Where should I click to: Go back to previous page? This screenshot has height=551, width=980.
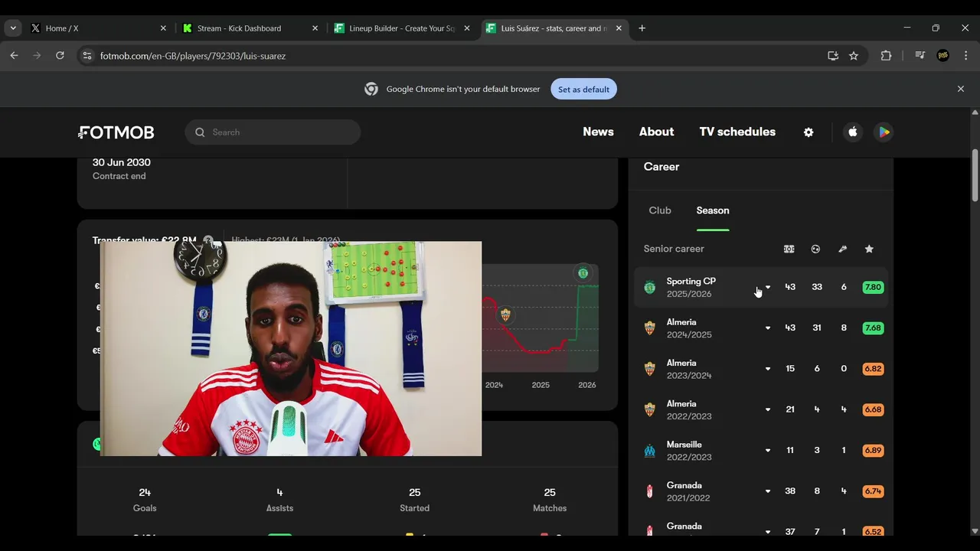[x=14, y=56]
